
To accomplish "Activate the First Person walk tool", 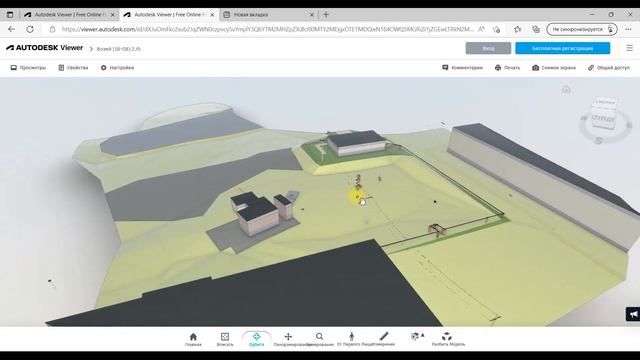I will point(351,339).
